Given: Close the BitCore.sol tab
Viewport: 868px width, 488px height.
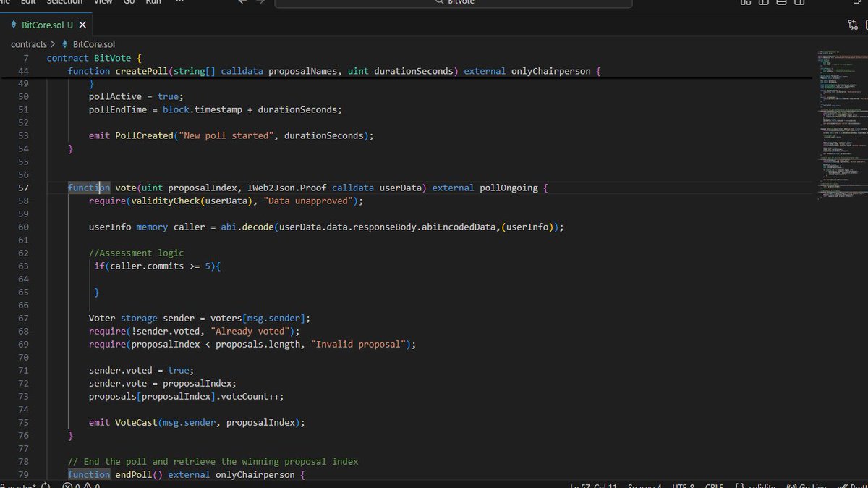Looking at the screenshot, I should (x=82, y=25).
